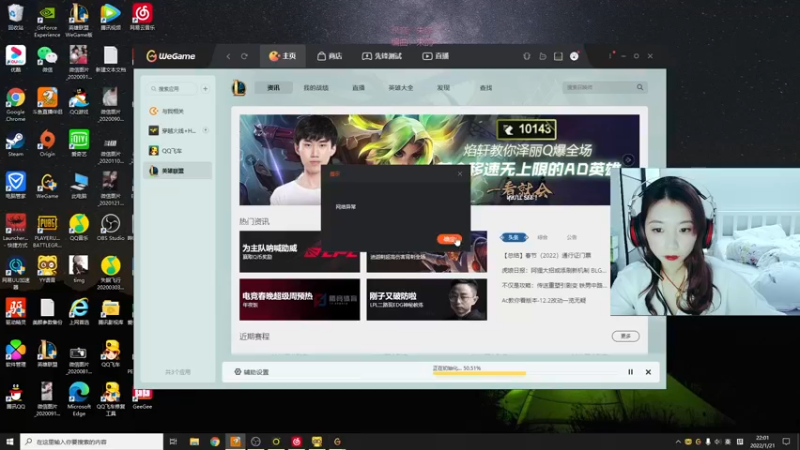Select the 头条 news filter
This screenshot has width=800, height=450.
(513, 237)
